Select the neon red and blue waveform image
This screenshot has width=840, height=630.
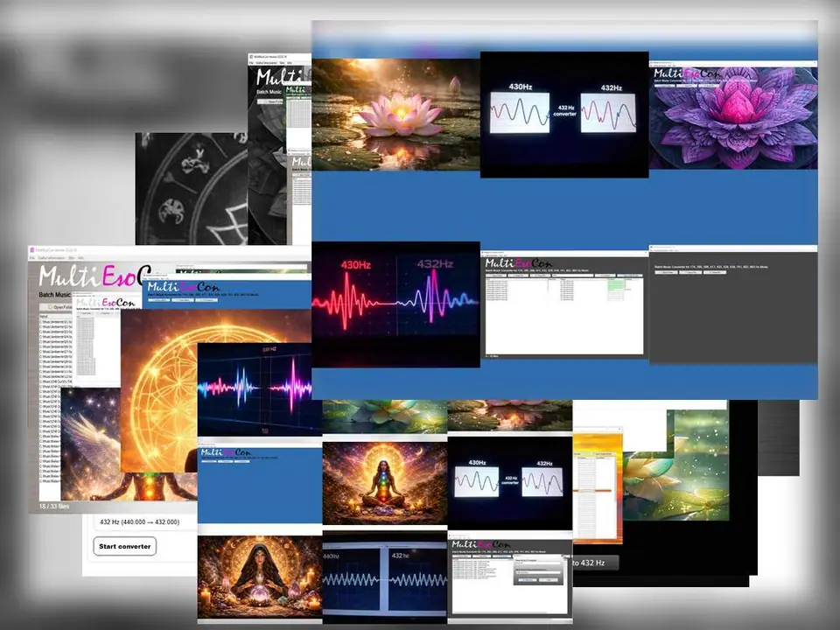(x=395, y=304)
